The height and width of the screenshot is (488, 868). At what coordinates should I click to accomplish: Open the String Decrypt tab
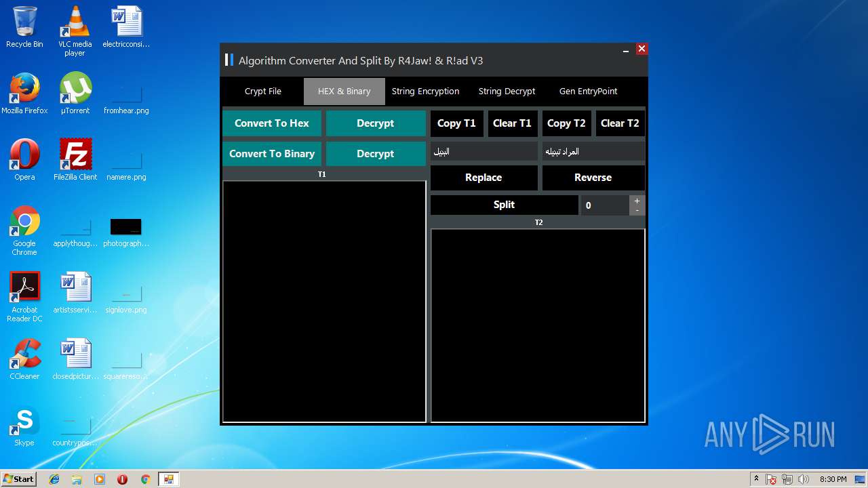click(507, 91)
